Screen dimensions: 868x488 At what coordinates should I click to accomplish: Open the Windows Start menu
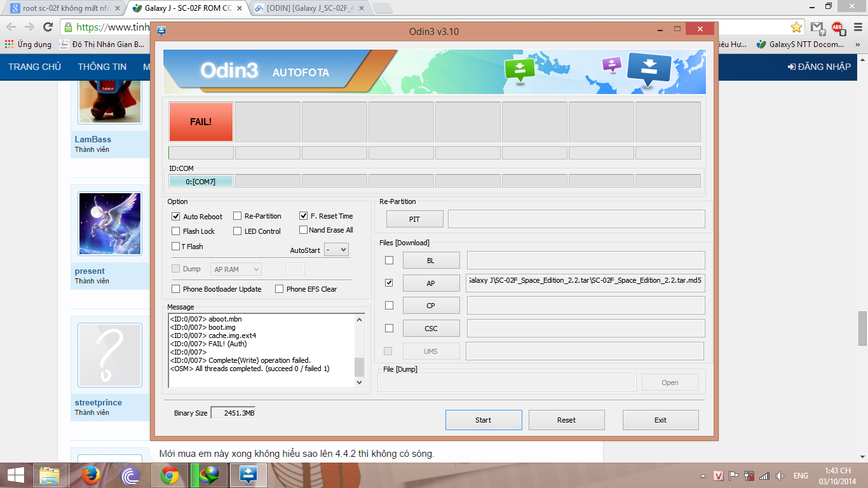tap(15, 475)
